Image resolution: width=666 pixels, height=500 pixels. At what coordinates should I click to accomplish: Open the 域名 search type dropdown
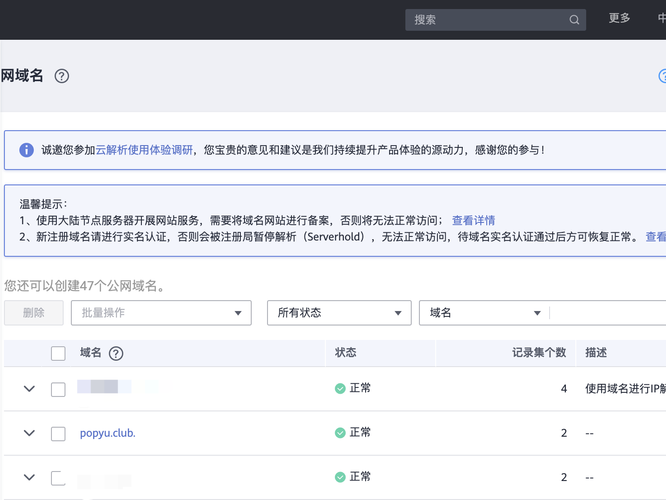[x=484, y=313]
